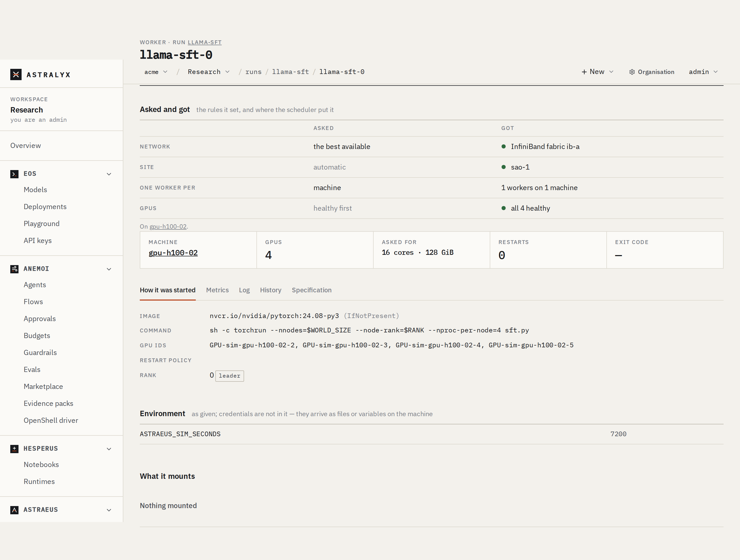Click the ASTRAEUS_SIM_SECONDS variable name
This screenshot has width=740, height=560.
[180, 434]
